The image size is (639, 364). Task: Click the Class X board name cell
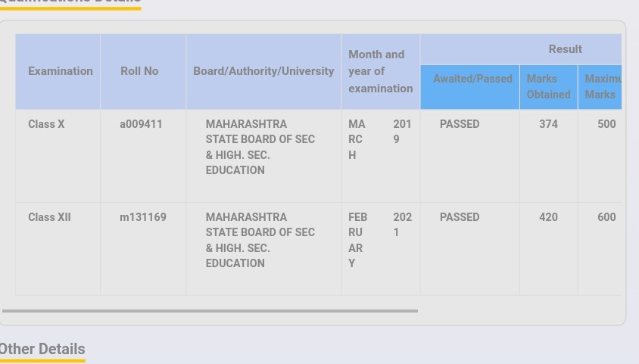[260, 147]
